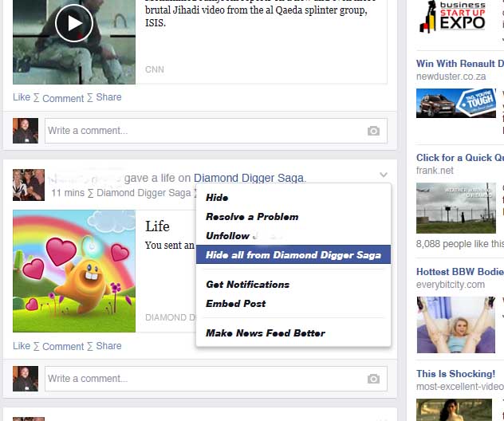Open the Click for a Quick ad link
The image size is (504, 421).
tap(459, 158)
